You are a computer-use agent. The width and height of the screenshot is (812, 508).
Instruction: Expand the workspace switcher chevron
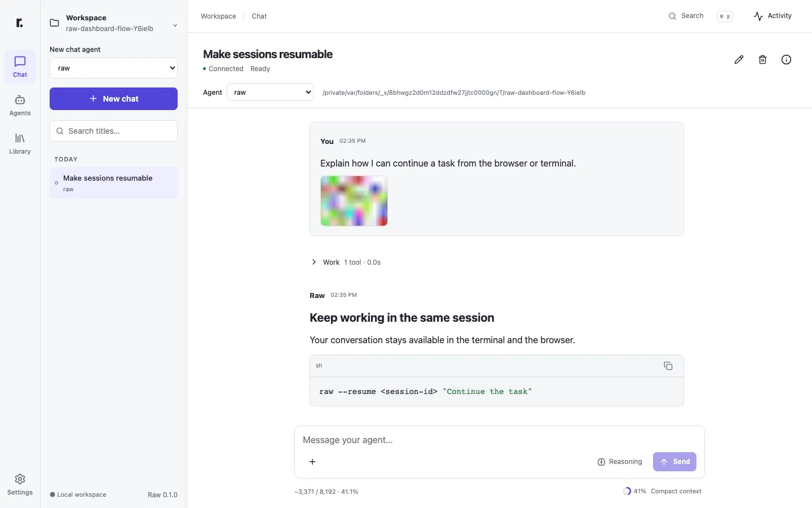[175, 25]
